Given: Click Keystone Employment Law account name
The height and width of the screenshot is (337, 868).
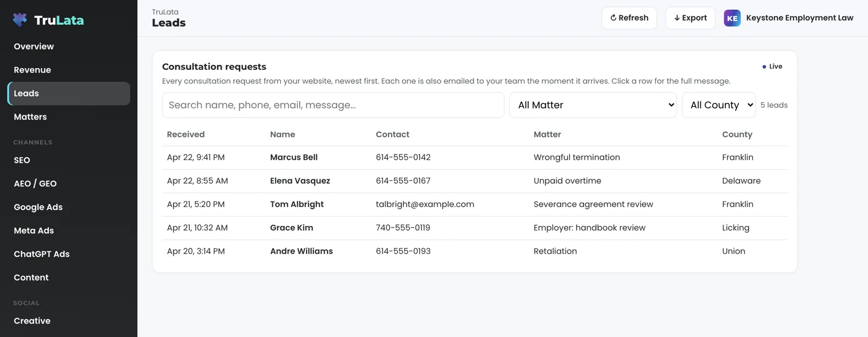Looking at the screenshot, I should click(799, 18).
